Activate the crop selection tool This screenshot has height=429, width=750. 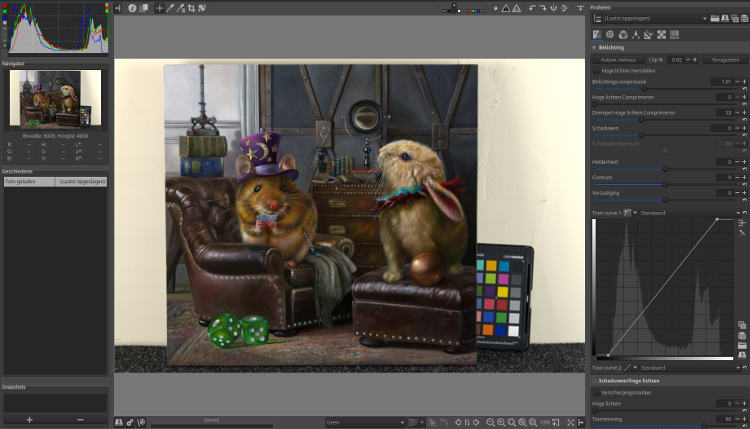pyautogui.click(x=191, y=8)
